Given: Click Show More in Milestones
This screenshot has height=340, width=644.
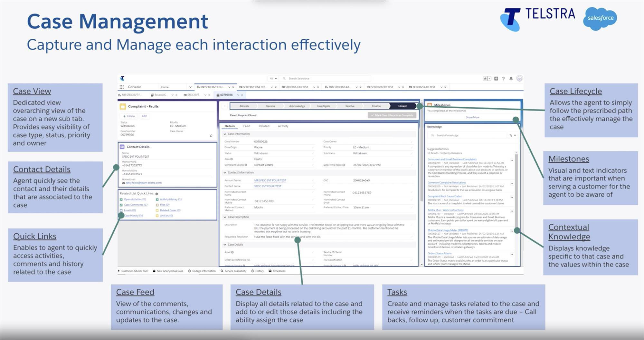Looking at the screenshot, I should (472, 117).
